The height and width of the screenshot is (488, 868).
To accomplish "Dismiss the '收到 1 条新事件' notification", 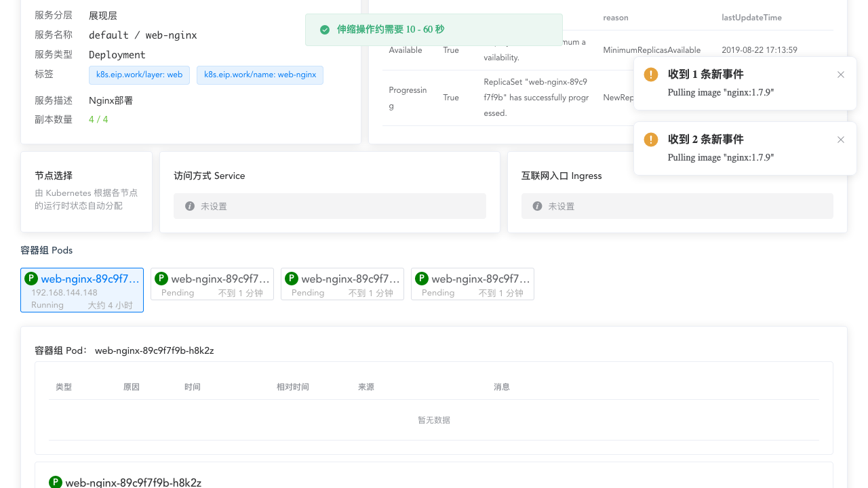I will (x=841, y=75).
